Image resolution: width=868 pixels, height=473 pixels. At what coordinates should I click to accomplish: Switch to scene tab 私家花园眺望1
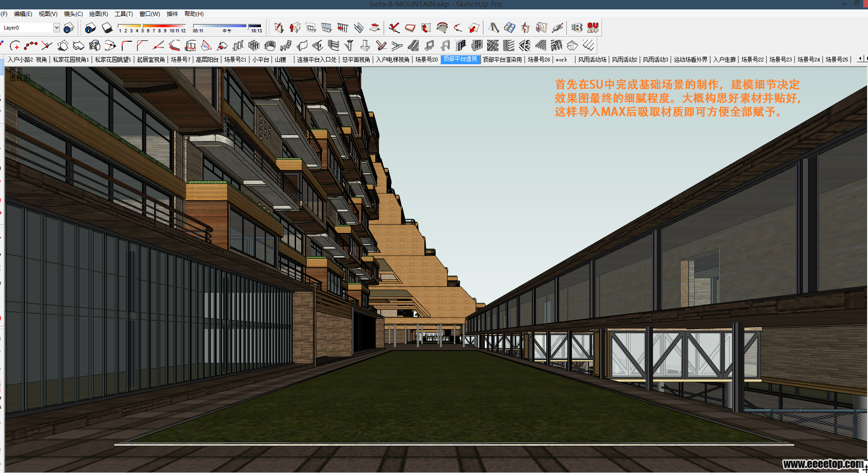(112, 60)
